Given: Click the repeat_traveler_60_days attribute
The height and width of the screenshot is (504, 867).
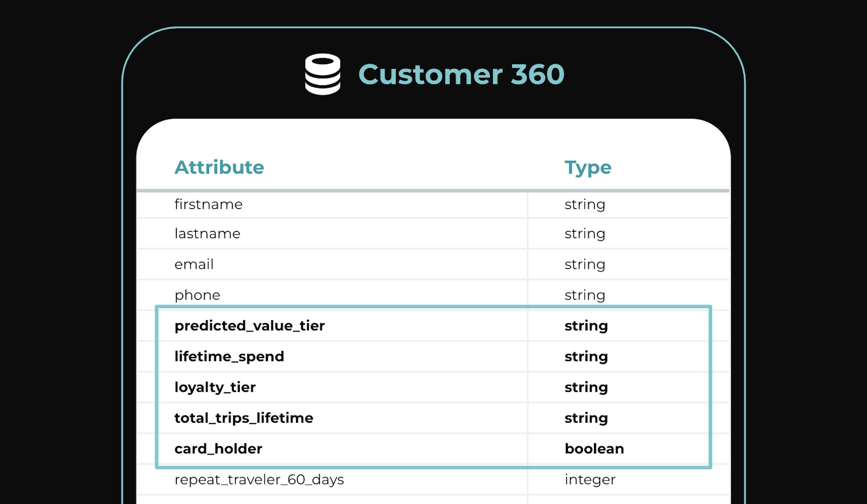Looking at the screenshot, I should [259, 479].
